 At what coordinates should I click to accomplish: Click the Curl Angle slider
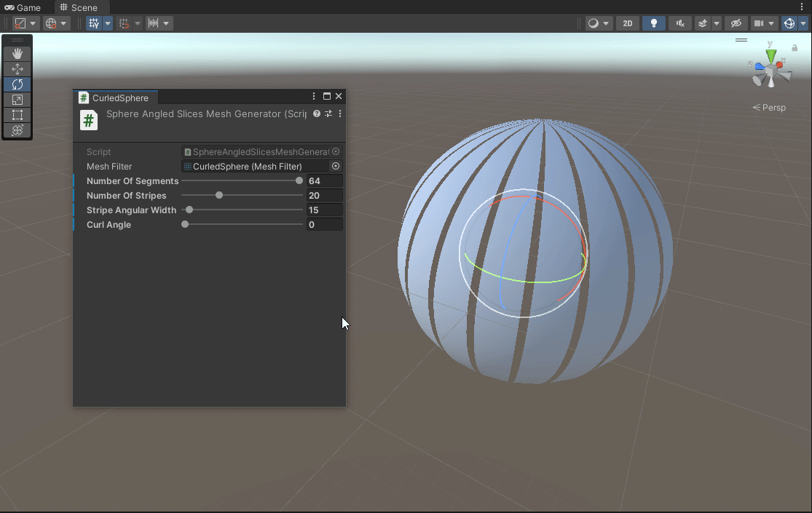tap(243, 224)
